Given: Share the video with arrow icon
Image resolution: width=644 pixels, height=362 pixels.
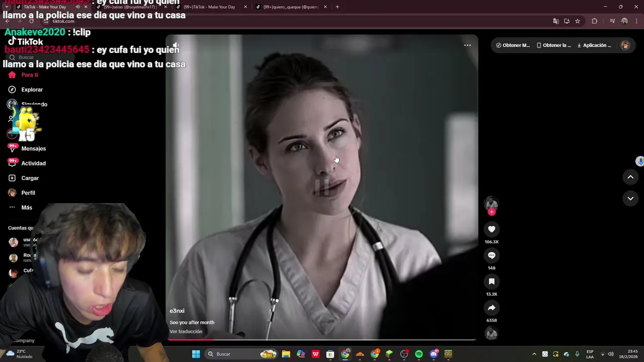Looking at the screenshot, I should coord(492,308).
